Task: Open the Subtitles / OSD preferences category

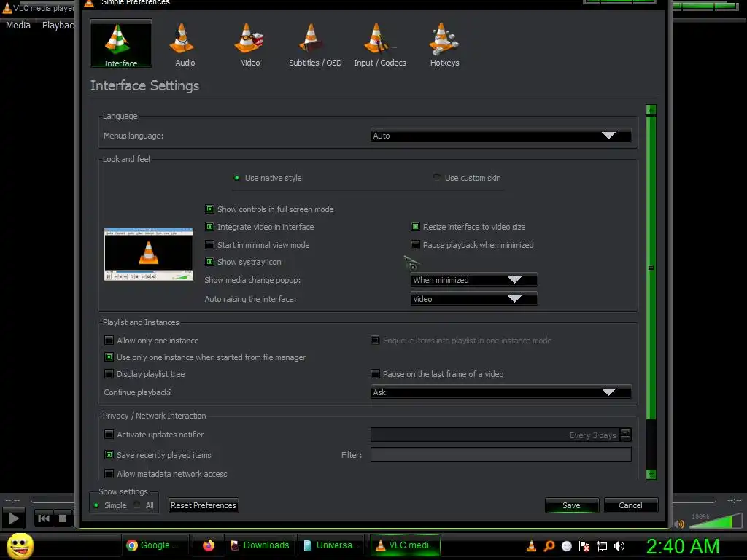Action: coord(315,44)
